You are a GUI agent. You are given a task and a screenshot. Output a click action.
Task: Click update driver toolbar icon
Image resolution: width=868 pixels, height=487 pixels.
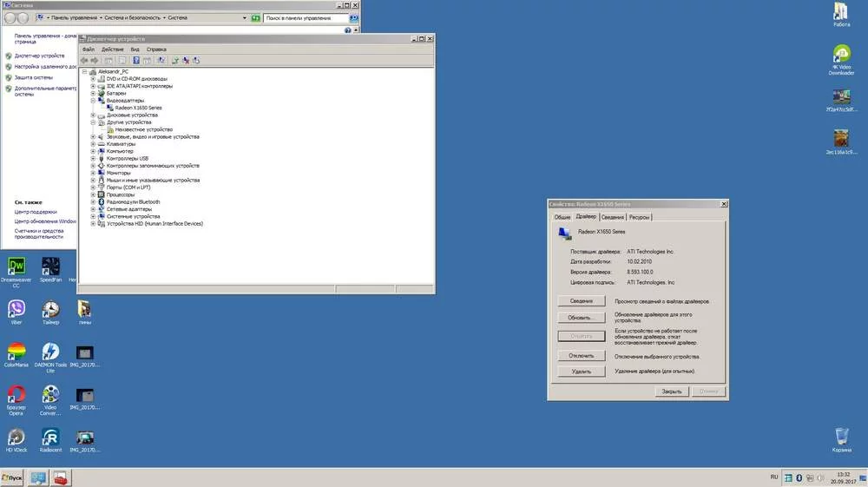pos(175,60)
